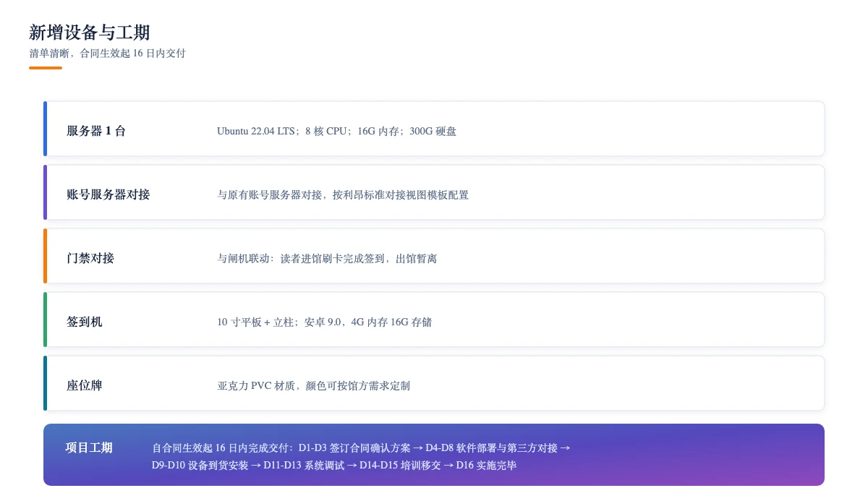The image size is (868, 488).
Task: Select the 座位牌 label
Action: [85, 385]
